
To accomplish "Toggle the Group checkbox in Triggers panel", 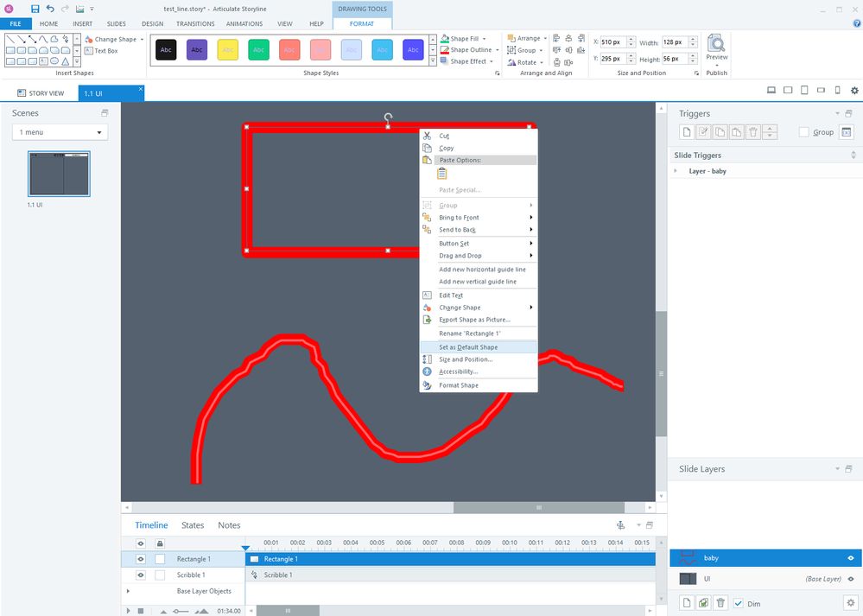I will pyautogui.click(x=803, y=132).
